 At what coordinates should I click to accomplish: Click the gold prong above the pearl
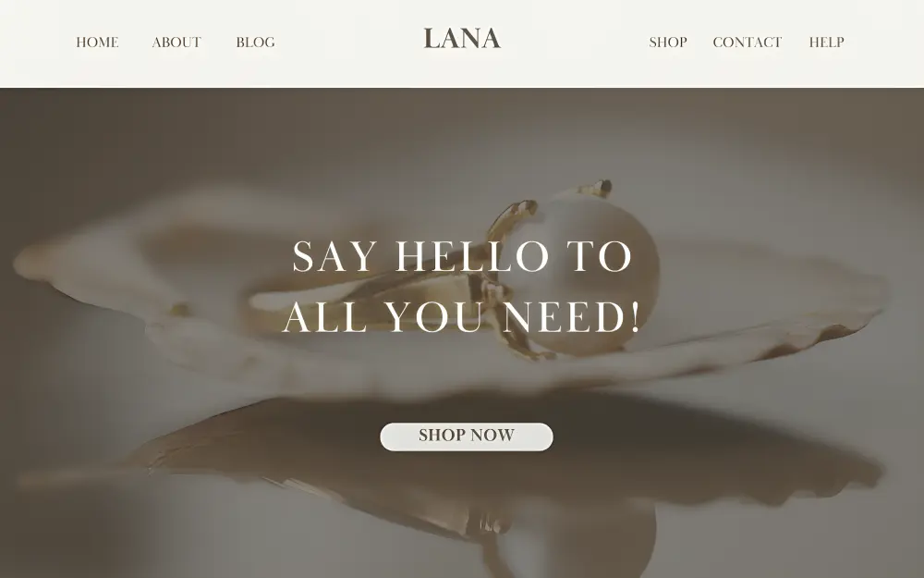point(595,188)
